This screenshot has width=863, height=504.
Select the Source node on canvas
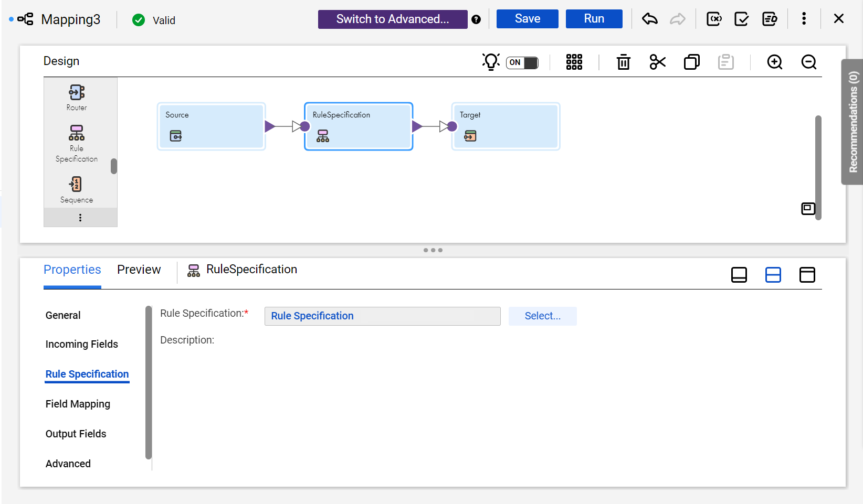tap(211, 126)
